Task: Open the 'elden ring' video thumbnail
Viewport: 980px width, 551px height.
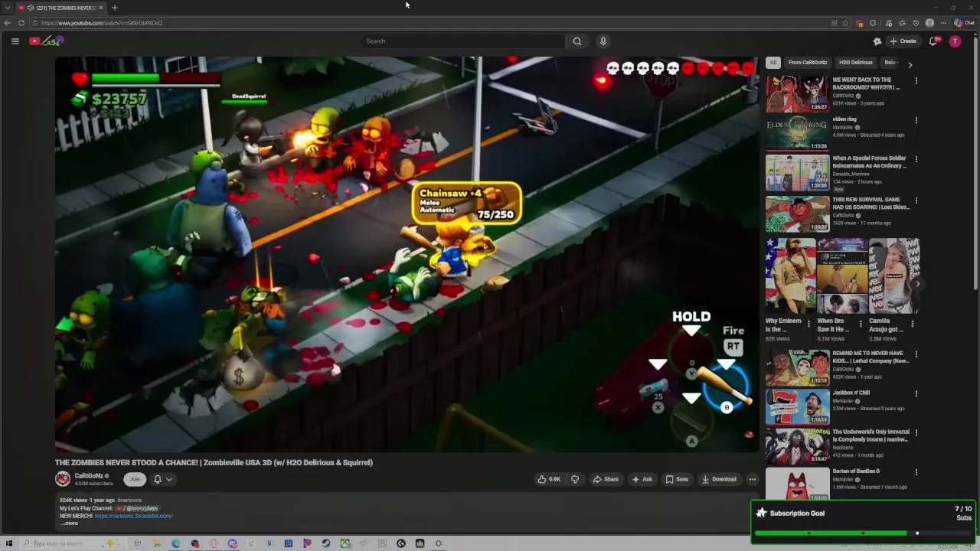Action: pos(797,133)
